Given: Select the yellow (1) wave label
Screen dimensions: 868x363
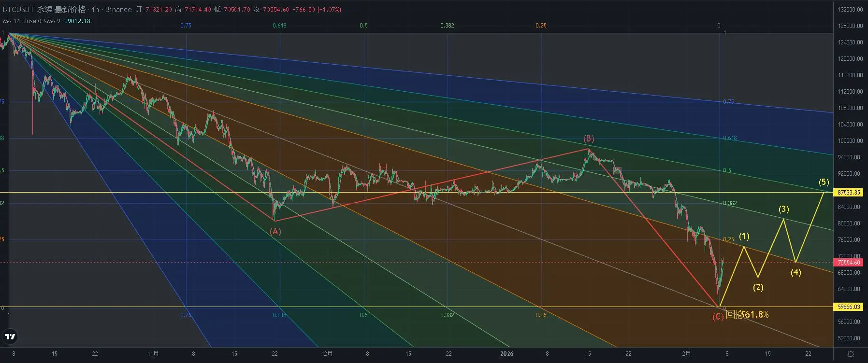Looking at the screenshot, I should point(744,237).
